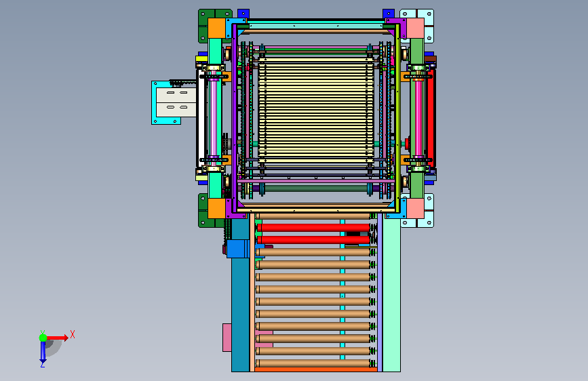Screen dimensions: 588x381
Task: Click the blue Z axis arrow of the triad
Action: pos(43,353)
